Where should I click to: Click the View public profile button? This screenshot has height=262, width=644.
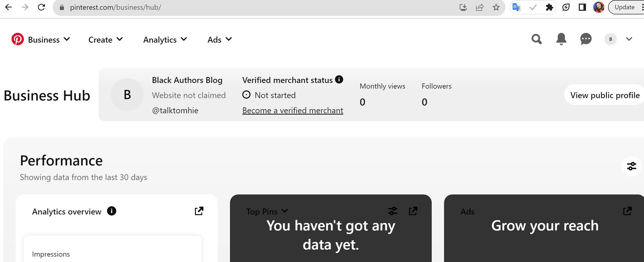pyautogui.click(x=604, y=95)
